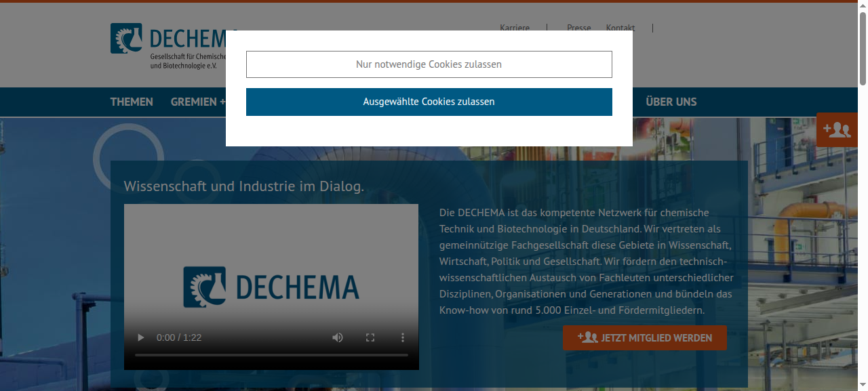868x391 pixels.
Task: Open video in fullscreen mode
Action: coord(370,337)
